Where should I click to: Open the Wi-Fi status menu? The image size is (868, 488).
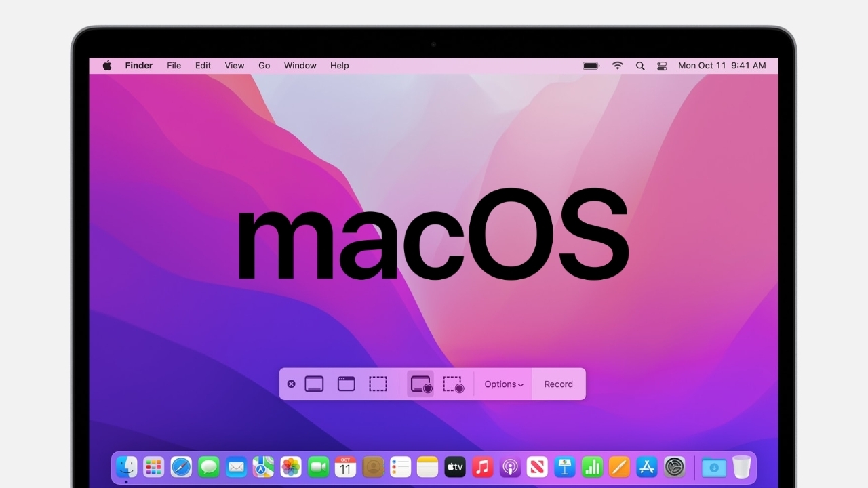pyautogui.click(x=617, y=66)
